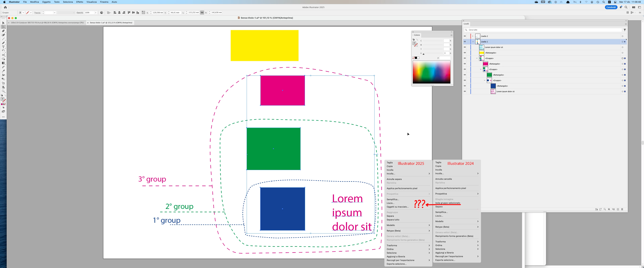644x268 pixels.
Task: Collapse the Livello 1 layer
Action: pyautogui.click(x=473, y=42)
